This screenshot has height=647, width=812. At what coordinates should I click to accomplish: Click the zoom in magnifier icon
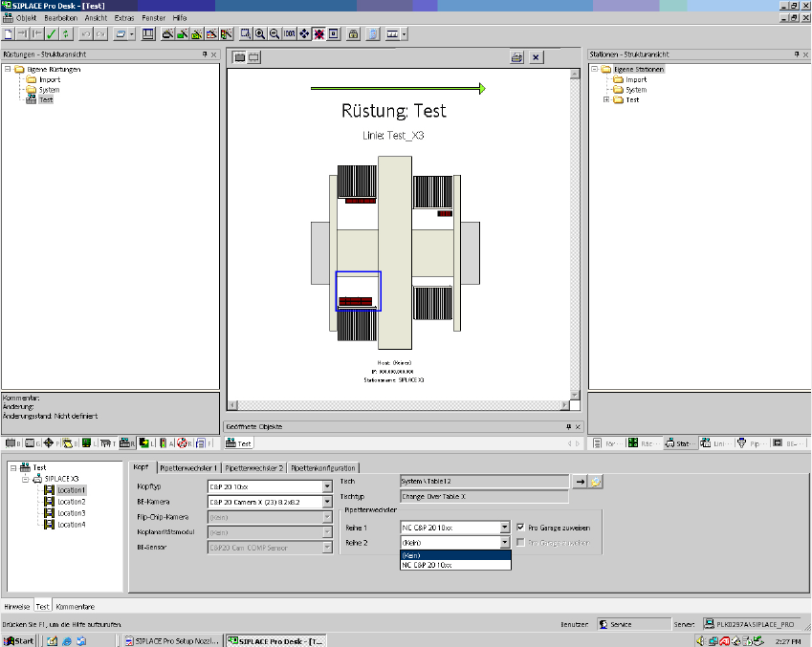click(259, 34)
